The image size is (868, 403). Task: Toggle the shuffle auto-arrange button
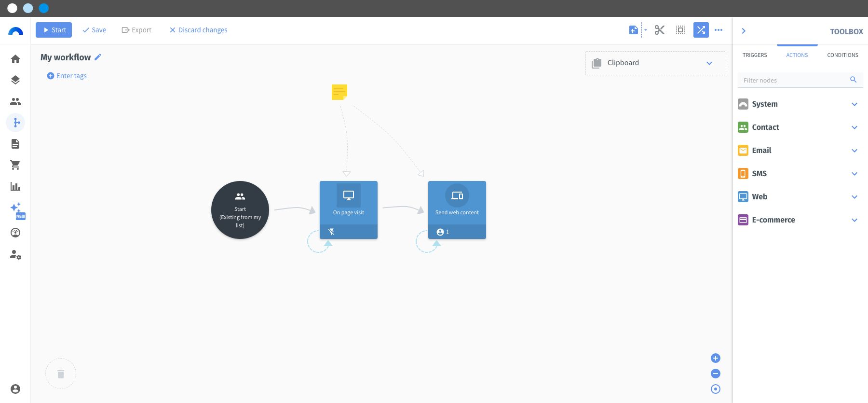click(701, 30)
